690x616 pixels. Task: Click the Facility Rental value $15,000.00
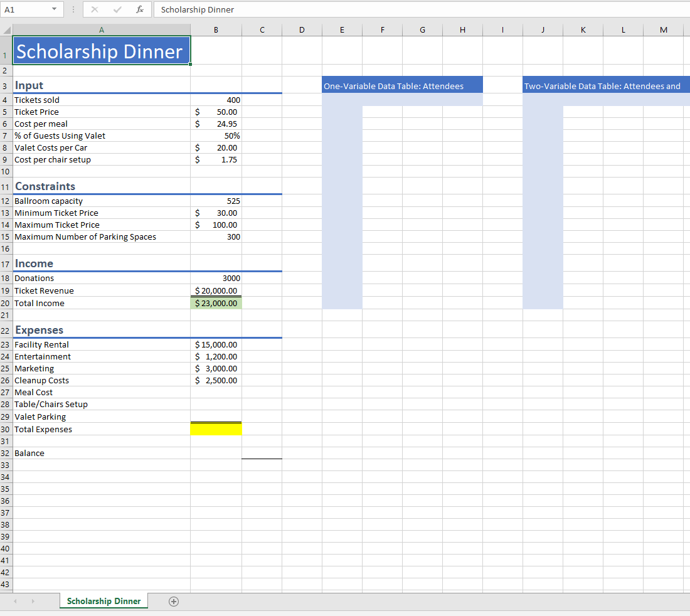pos(216,344)
